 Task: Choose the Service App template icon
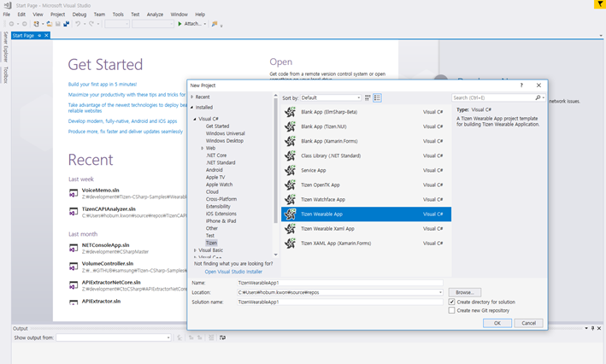[x=291, y=170]
